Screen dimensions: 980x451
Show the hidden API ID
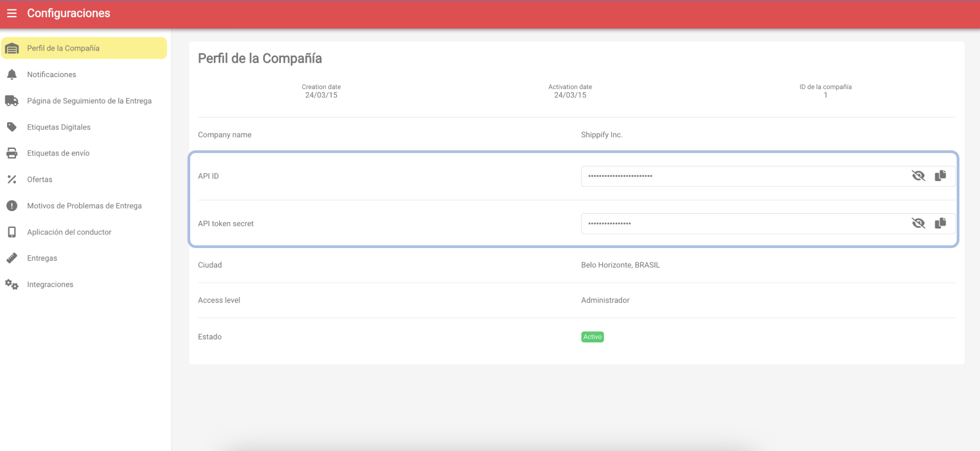click(918, 176)
